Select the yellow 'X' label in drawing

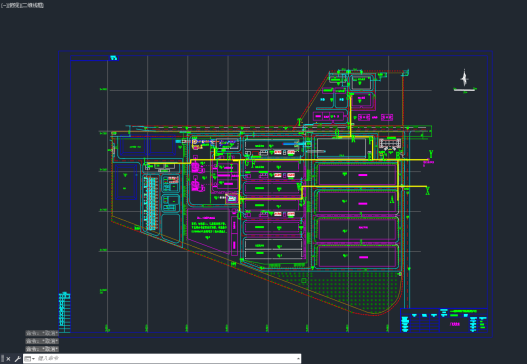(428, 191)
